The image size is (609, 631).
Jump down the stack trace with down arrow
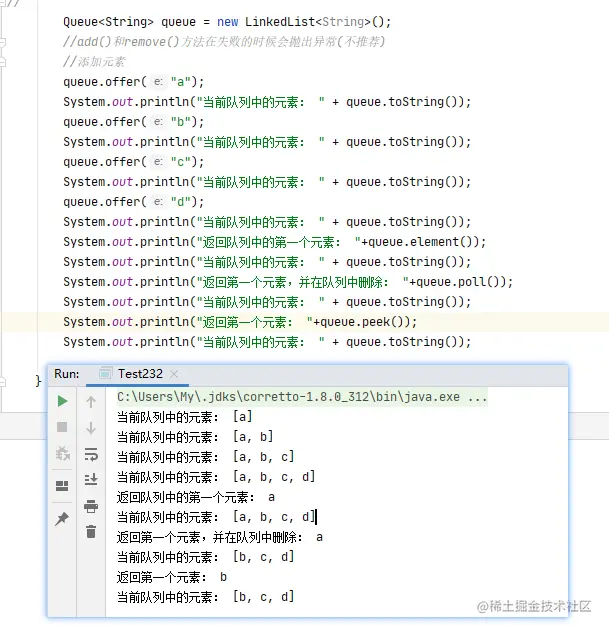click(91, 428)
